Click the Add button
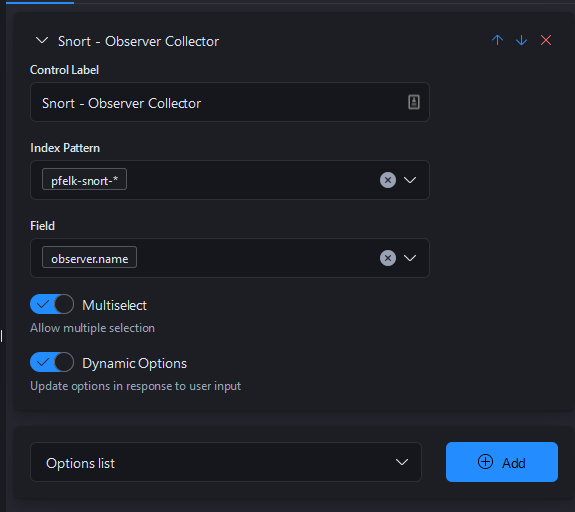Viewport: 575px width, 512px height. pyautogui.click(x=502, y=462)
